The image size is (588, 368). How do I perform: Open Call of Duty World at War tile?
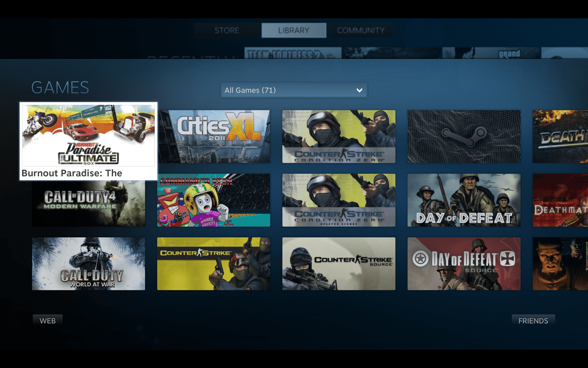(89, 264)
